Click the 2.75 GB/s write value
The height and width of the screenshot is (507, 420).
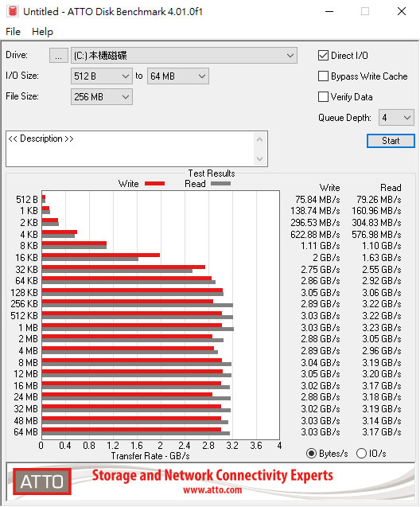320,269
